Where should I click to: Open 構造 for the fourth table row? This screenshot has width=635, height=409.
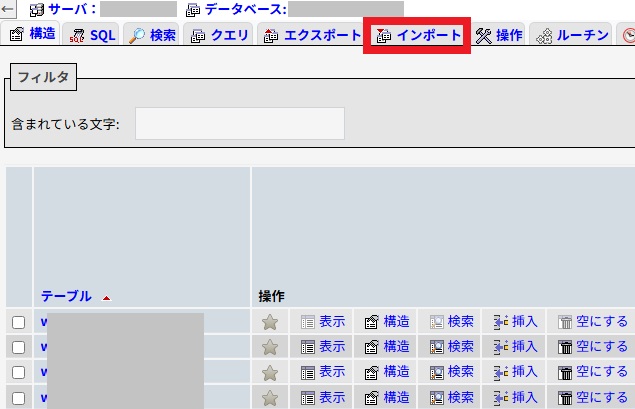pos(387,398)
